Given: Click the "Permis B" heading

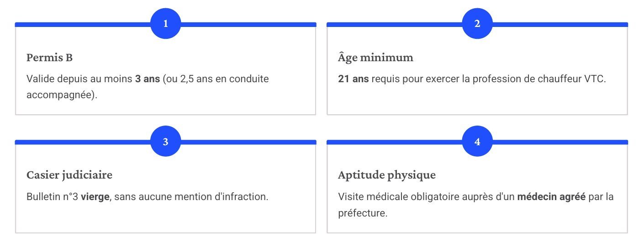Looking at the screenshot, I should pos(50,58).
